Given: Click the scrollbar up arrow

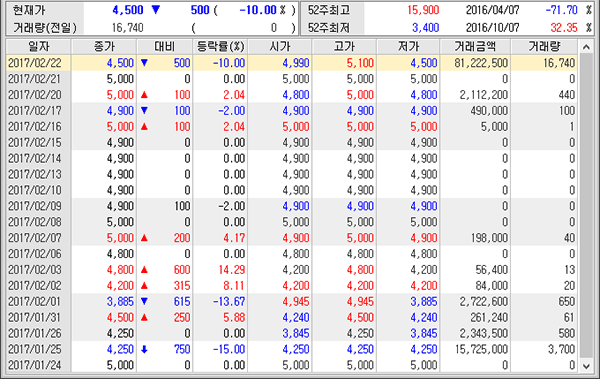Looking at the screenshot, I should (x=586, y=47).
